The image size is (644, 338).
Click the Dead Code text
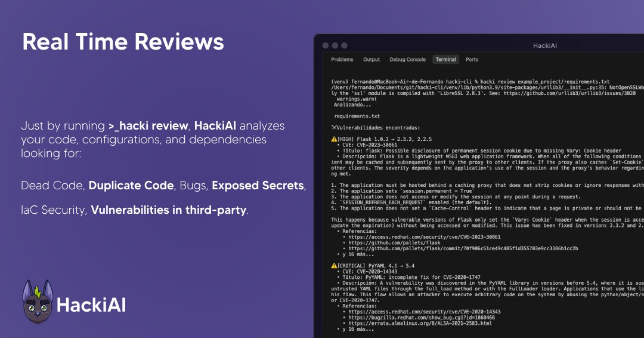point(52,186)
